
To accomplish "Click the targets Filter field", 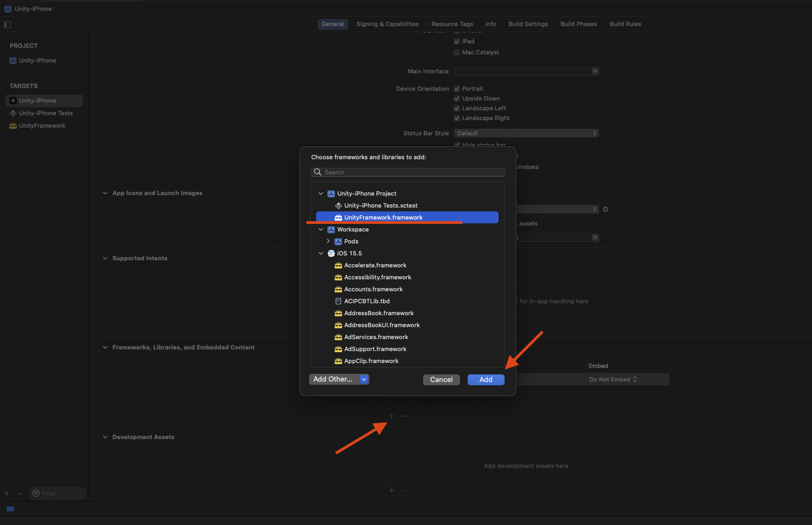I will (x=58, y=493).
